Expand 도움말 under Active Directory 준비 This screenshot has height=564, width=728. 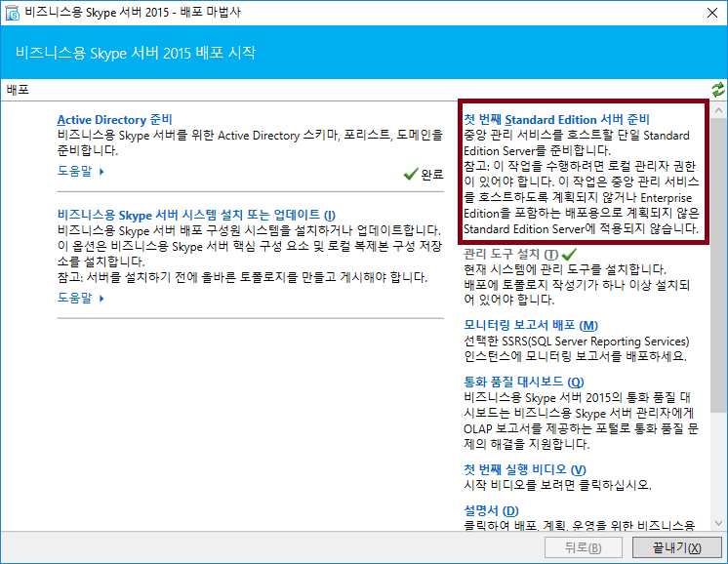(x=80, y=172)
